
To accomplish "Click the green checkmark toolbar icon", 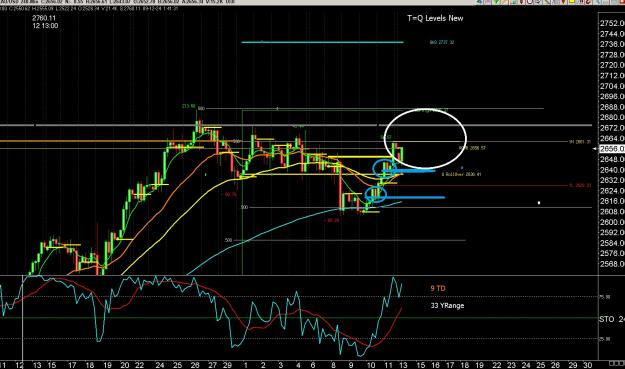I will pos(496,1).
